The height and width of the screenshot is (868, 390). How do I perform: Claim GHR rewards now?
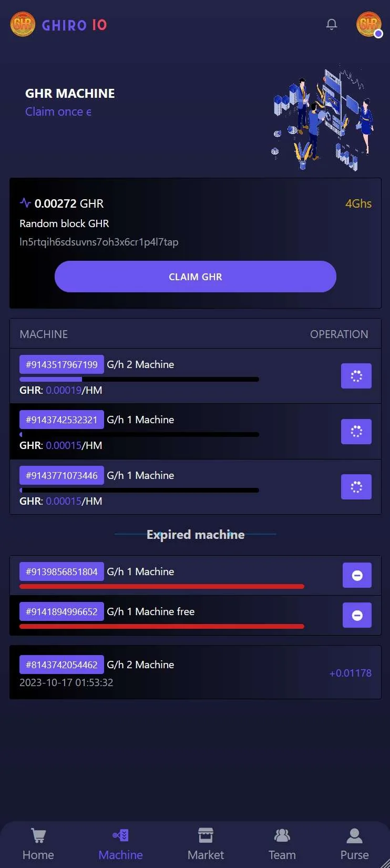click(x=196, y=277)
